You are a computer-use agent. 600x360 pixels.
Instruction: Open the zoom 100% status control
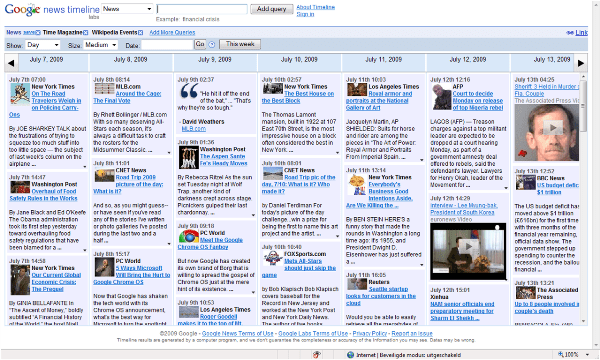tap(573, 355)
